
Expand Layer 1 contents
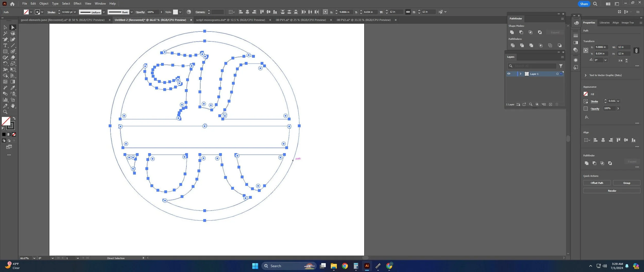click(520, 74)
